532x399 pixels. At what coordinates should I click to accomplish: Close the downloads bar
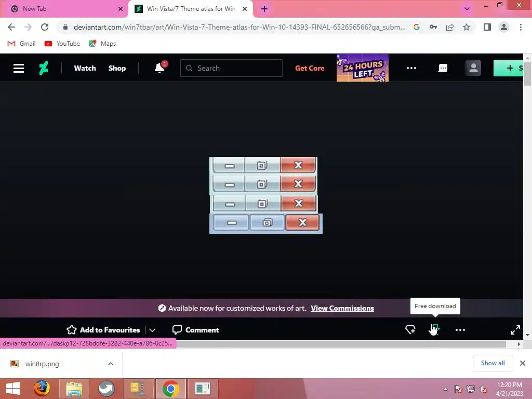[523, 363]
